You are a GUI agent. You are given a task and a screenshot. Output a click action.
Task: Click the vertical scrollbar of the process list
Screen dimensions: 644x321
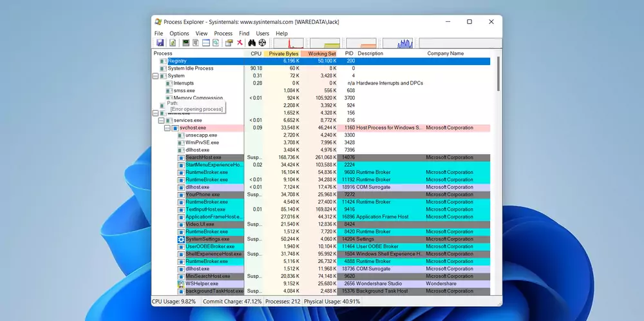tap(498, 74)
